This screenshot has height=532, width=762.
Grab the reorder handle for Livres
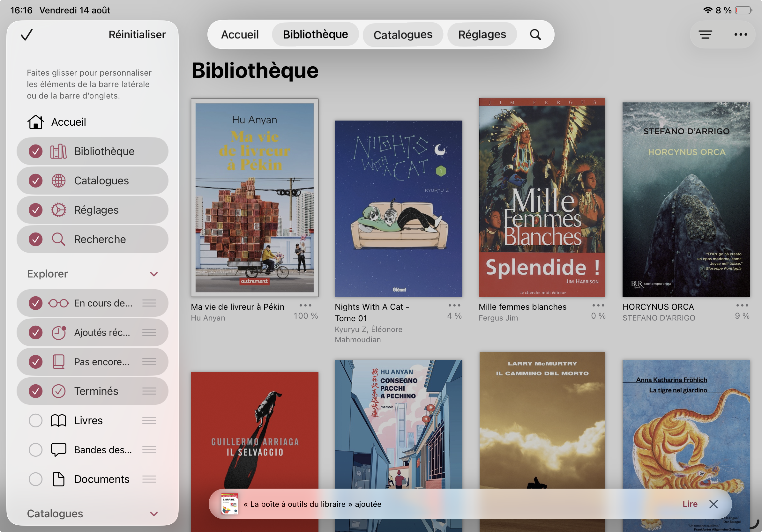point(149,421)
